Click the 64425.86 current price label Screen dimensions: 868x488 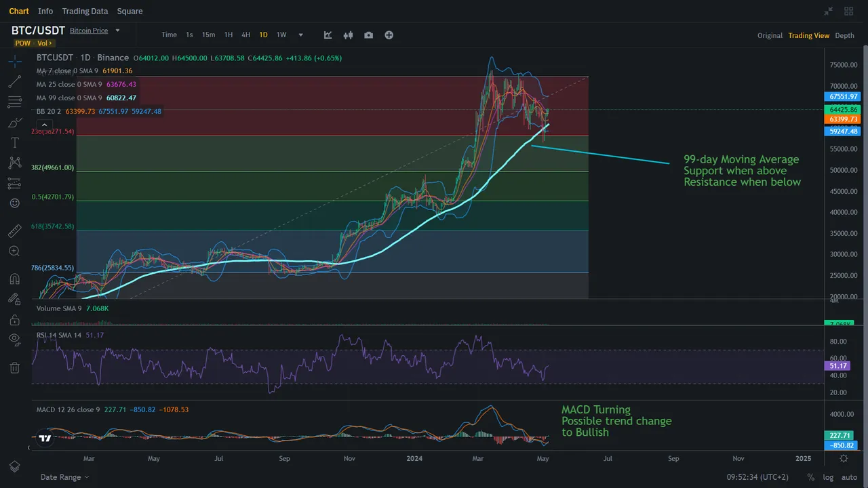(x=843, y=109)
